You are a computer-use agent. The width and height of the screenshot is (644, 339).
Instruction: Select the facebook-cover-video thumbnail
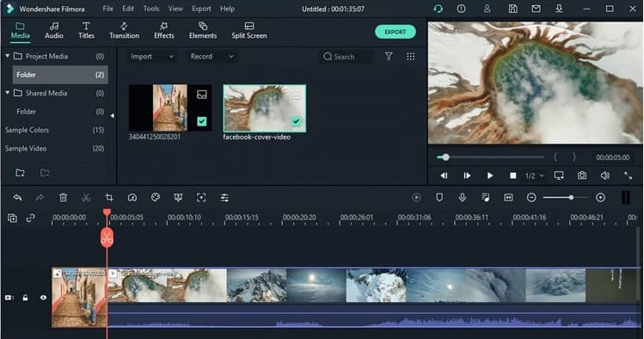[265, 108]
